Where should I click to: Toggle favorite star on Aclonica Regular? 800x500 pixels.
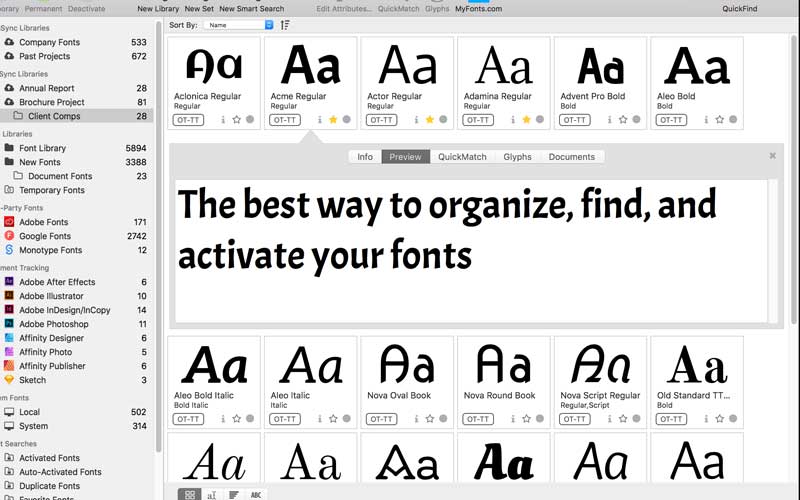(236, 119)
